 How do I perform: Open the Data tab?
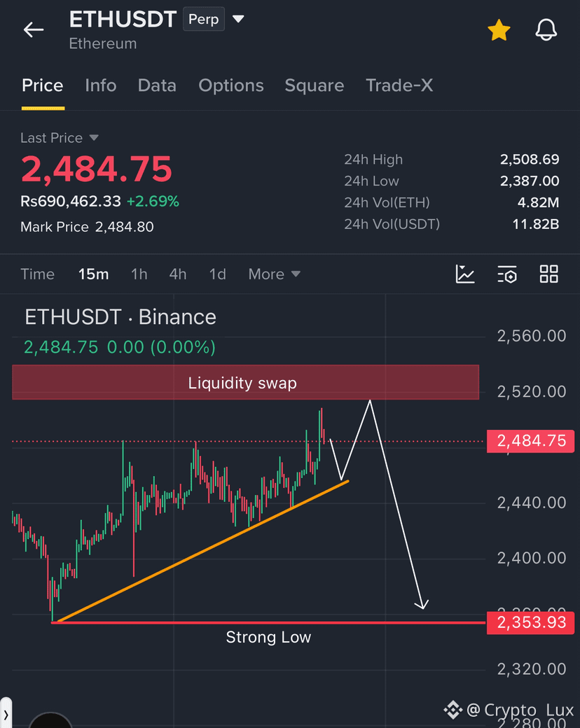pos(157,85)
